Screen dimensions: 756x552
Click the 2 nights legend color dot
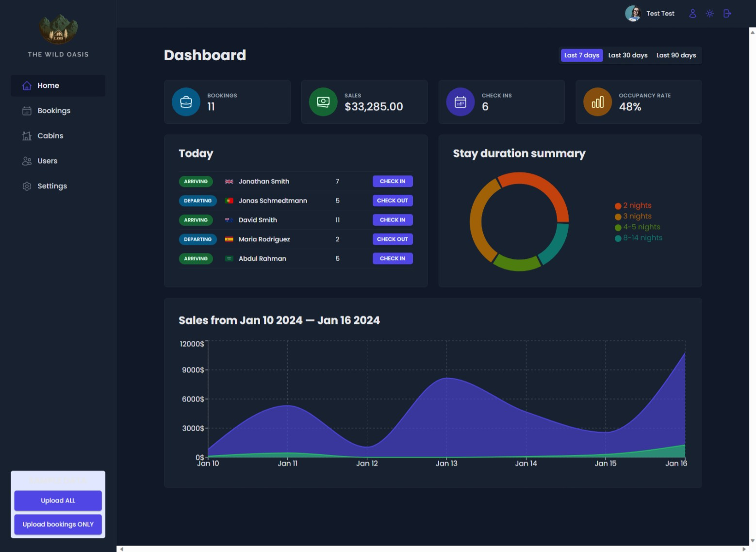pyautogui.click(x=618, y=206)
